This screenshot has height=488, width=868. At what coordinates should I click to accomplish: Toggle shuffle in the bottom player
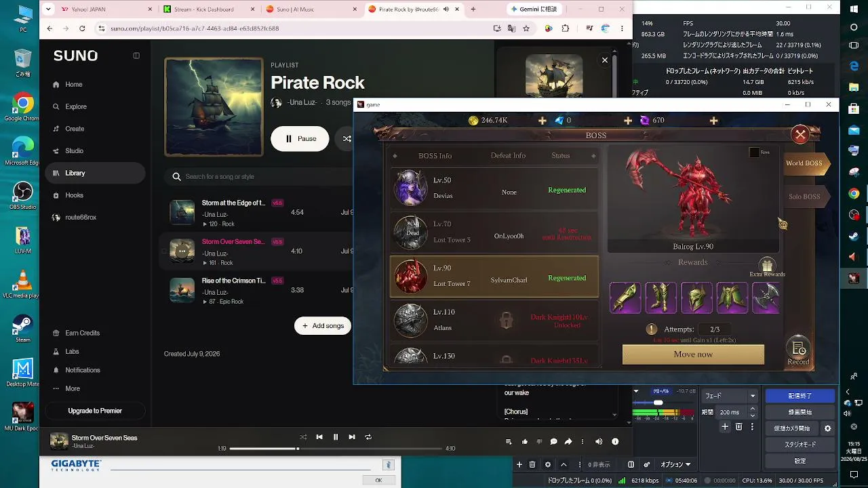303,437
